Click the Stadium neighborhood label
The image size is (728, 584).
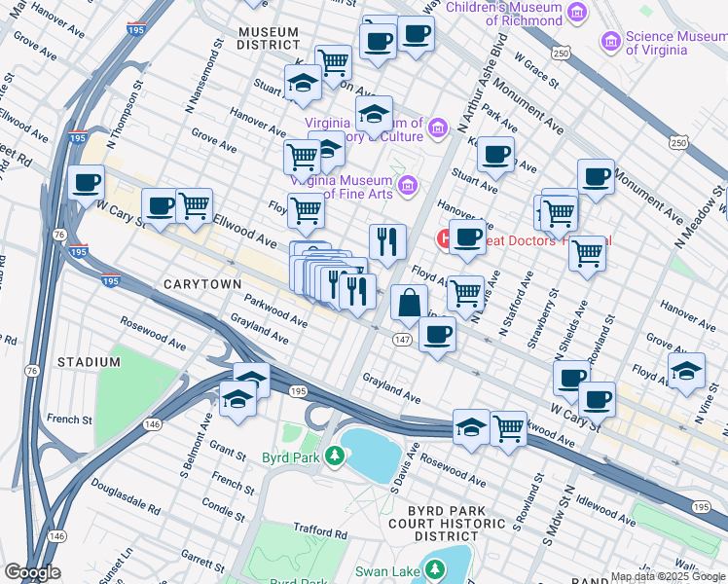pyautogui.click(x=89, y=362)
